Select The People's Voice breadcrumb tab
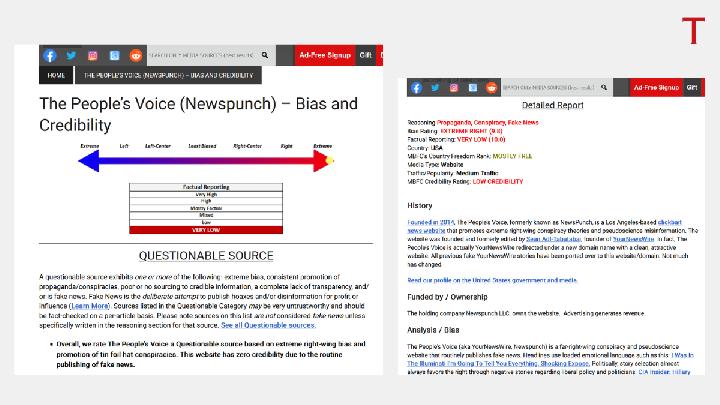Image resolution: width=720 pixels, height=405 pixels. (x=167, y=75)
